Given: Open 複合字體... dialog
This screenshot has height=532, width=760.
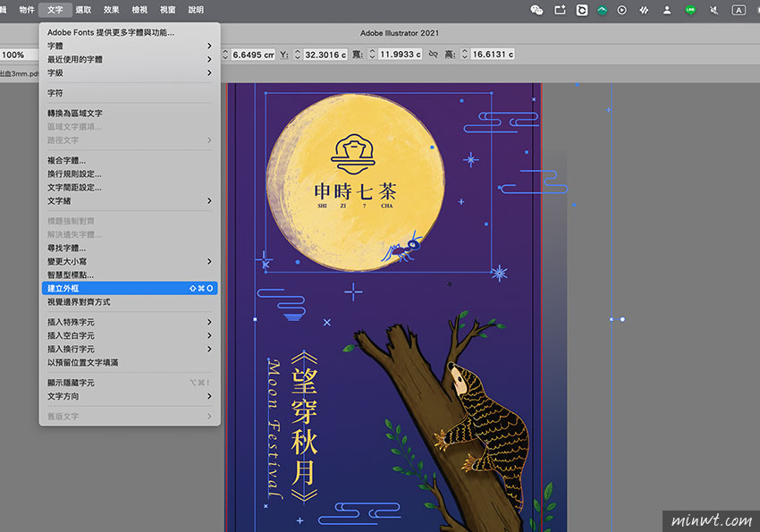Looking at the screenshot, I should pos(130,160).
